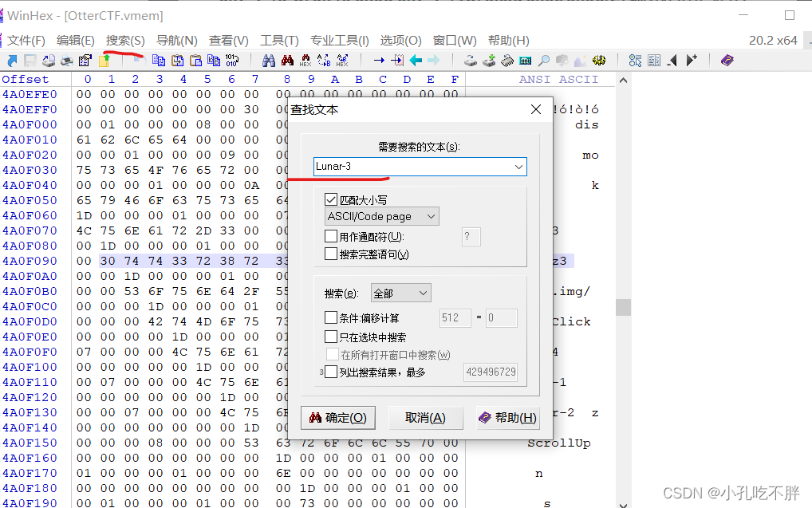The width and height of the screenshot is (812, 508).
Task: Open the ASCII/Code page encoding dropdown
Action: coord(381,216)
